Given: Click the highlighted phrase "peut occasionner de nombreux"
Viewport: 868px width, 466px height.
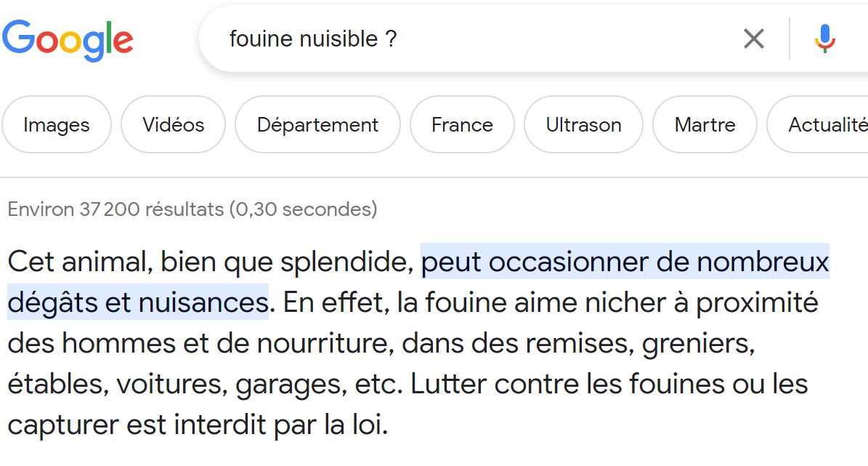Looking at the screenshot, I should click(x=625, y=261).
